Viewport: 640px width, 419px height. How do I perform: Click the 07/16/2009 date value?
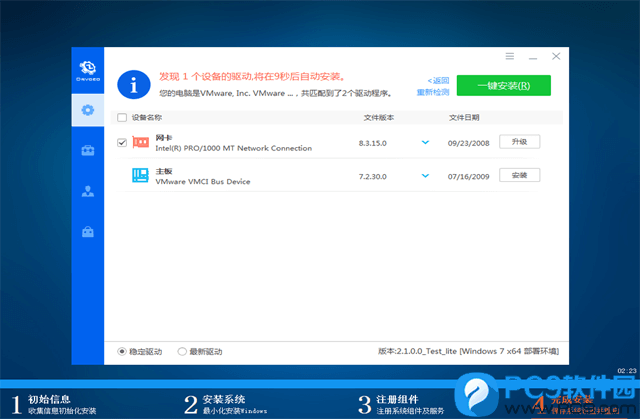(469, 177)
